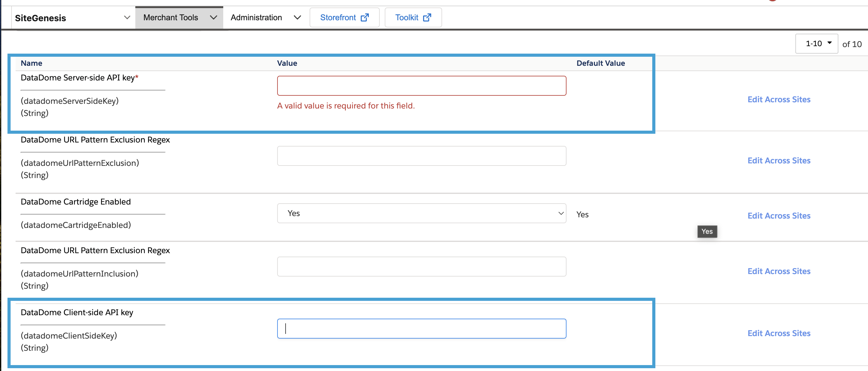
Task: Open the Merchant Tools menu
Action: click(x=179, y=17)
